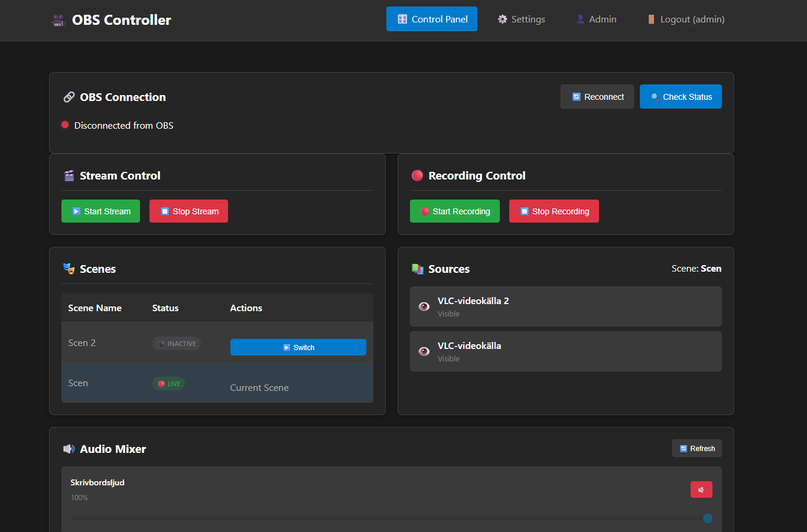The width and height of the screenshot is (807, 532).
Task: Select the Scen scene name in the live row
Action: coord(78,383)
